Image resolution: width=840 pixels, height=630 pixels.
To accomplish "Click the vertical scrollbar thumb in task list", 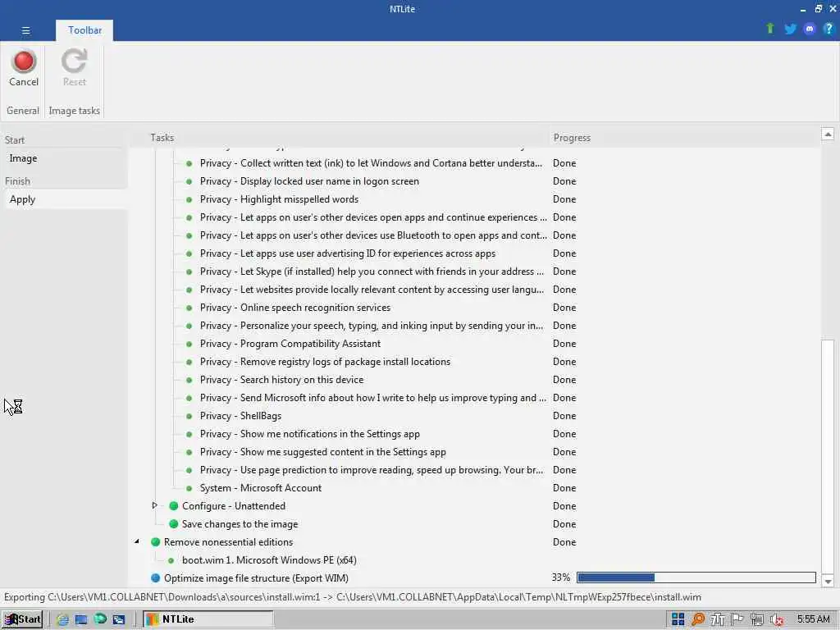I will (828, 456).
